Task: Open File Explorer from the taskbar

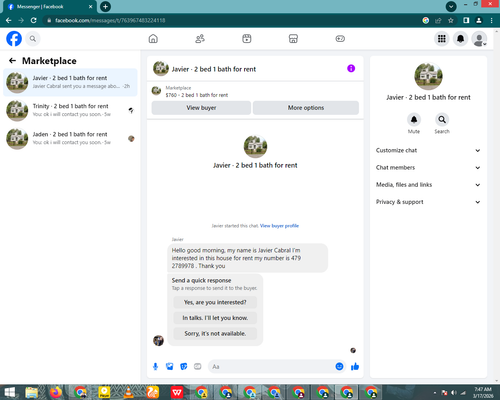Action: coord(32,392)
